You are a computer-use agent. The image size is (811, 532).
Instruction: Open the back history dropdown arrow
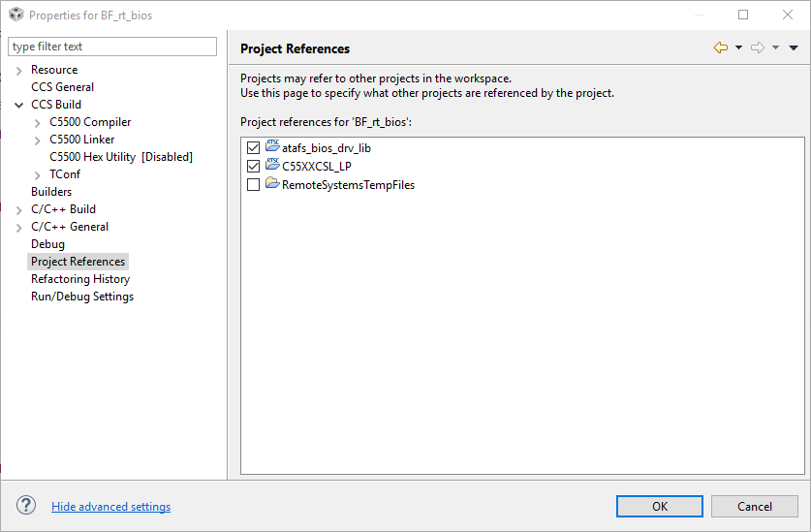pos(738,47)
